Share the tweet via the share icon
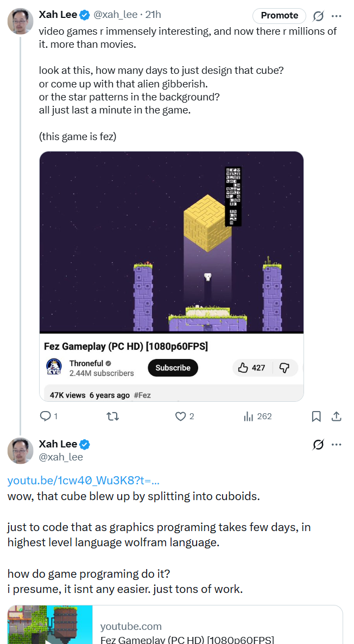The image size is (354, 644). [336, 416]
